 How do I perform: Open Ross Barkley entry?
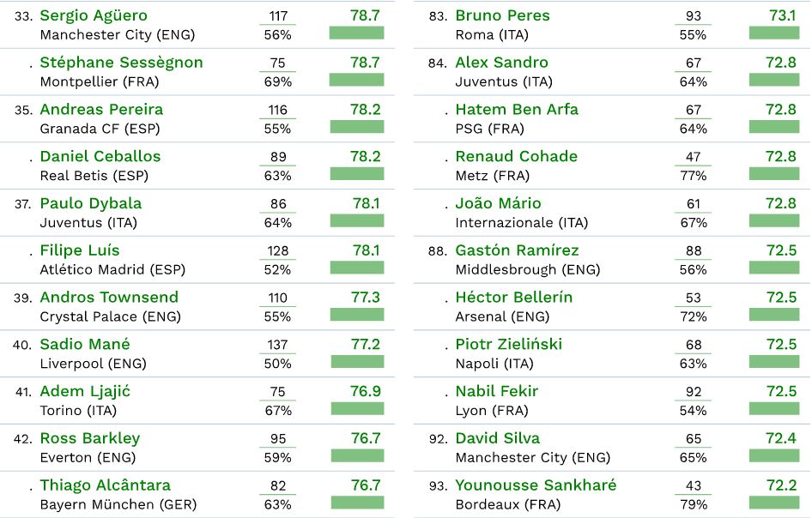point(90,438)
